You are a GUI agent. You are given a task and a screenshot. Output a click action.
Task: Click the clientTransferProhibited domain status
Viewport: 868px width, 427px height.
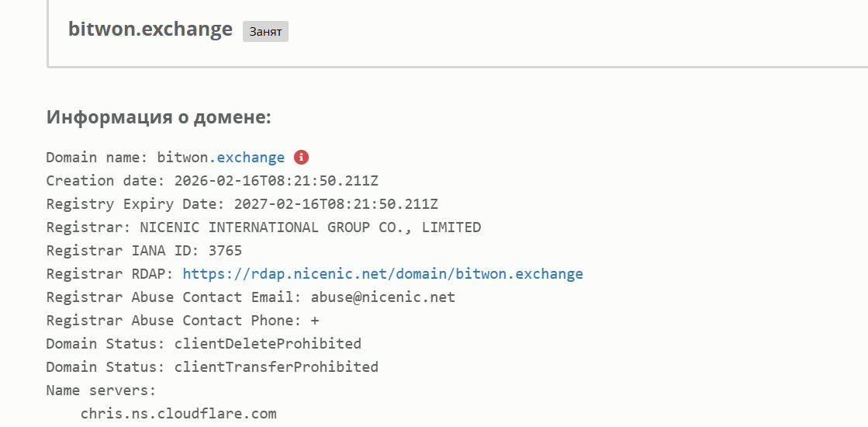pyautogui.click(x=276, y=367)
